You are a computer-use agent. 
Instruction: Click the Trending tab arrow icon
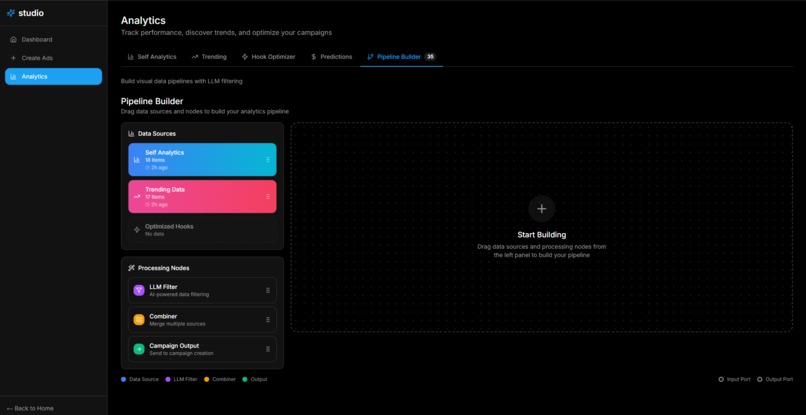195,57
